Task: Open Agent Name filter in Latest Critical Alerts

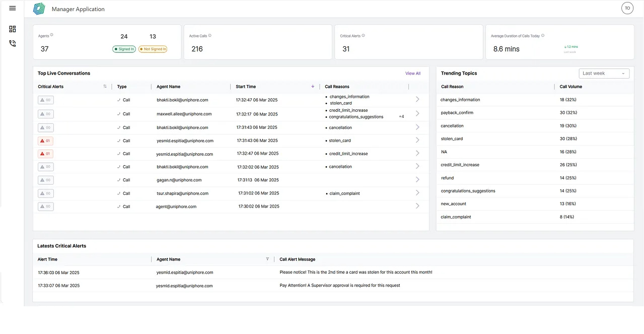Action: point(267,259)
